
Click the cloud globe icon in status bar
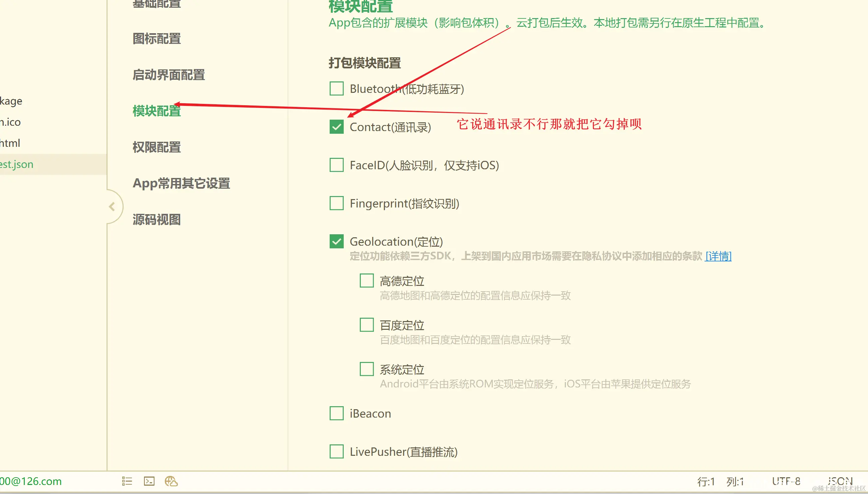coord(171,481)
